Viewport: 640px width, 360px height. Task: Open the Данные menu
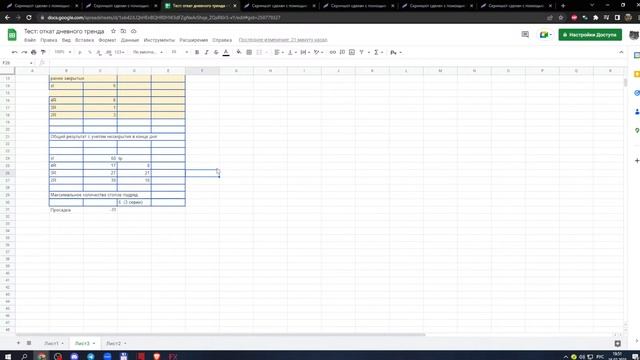[x=130, y=40]
